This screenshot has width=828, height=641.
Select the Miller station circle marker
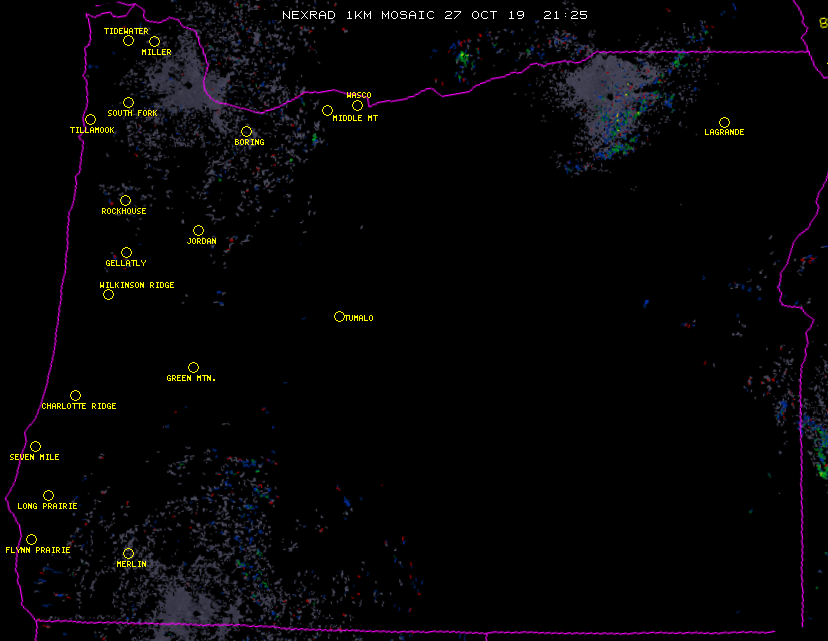154,42
